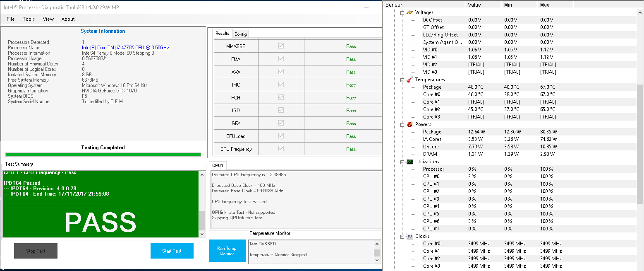
Task: Toggle the IMC test checkbox
Action: click(281, 85)
